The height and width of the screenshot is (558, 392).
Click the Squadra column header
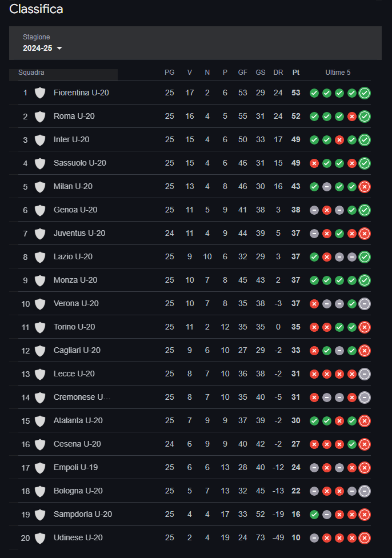click(x=31, y=73)
